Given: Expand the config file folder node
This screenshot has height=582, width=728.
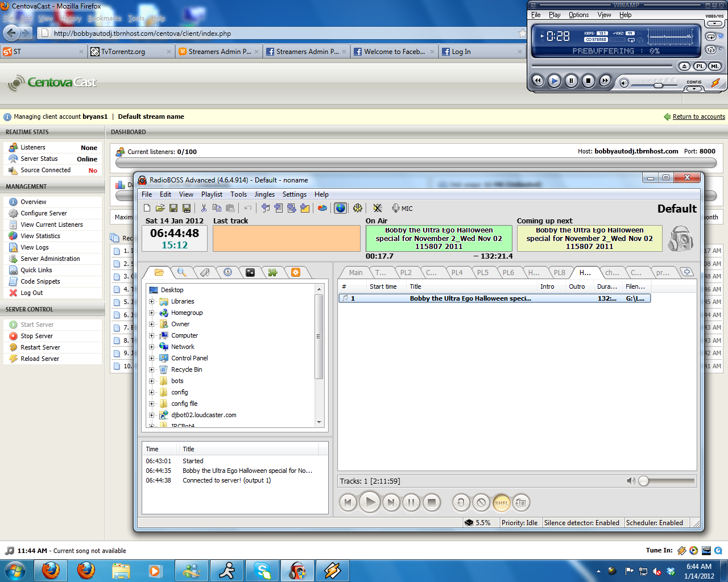Looking at the screenshot, I should [x=152, y=404].
